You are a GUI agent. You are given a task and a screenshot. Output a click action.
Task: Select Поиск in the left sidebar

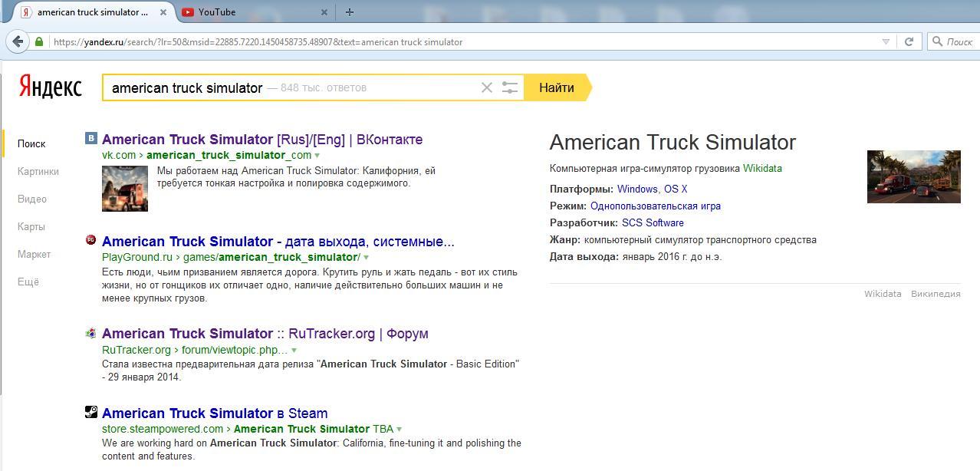click(x=31, y=143)
